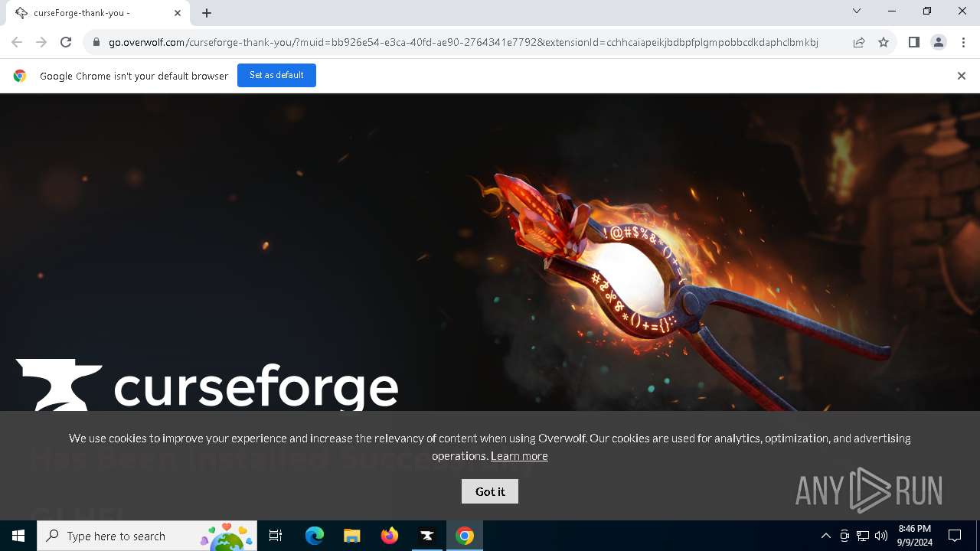Reload the page with the refresh icon
This screenshot has width=980, height=551.
(66, 42)
